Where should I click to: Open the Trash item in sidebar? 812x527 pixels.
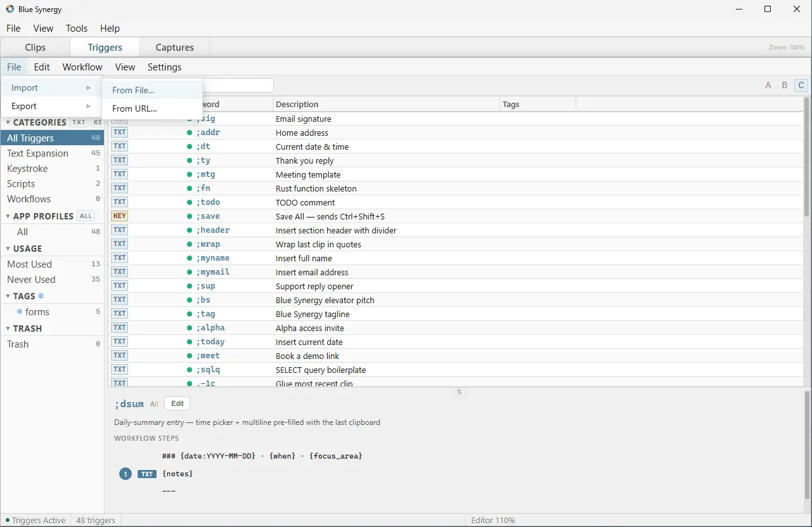coord(52,344)
